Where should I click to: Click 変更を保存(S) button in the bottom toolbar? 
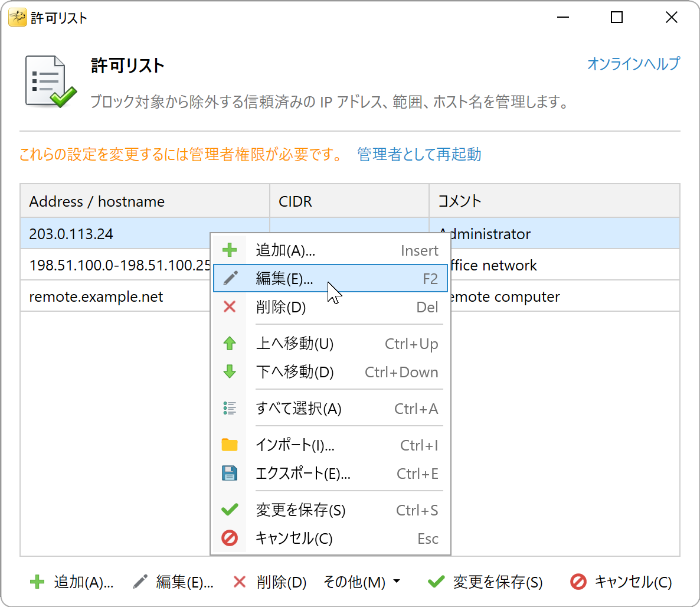point(485,582)
